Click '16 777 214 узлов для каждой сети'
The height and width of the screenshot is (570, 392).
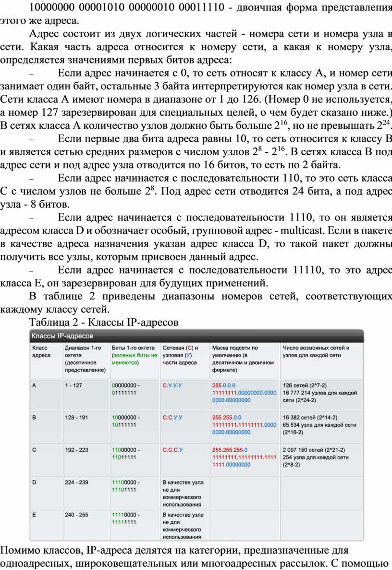[x=320, y=397]
